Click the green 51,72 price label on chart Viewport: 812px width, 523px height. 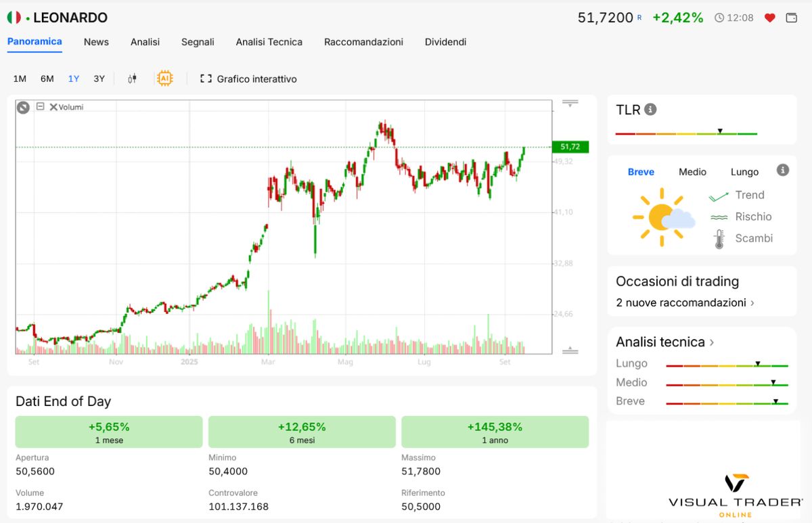click(x=570, y=147)
